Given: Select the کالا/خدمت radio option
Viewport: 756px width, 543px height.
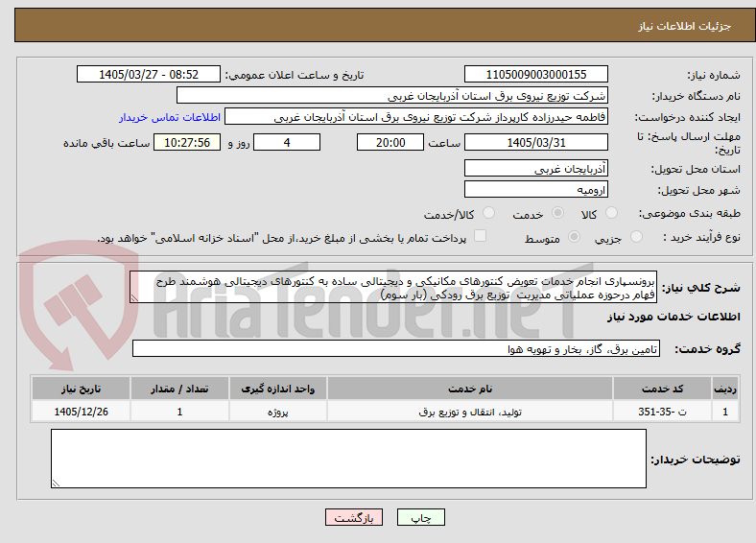Looking at the screenshot, I should coord(489,213).
